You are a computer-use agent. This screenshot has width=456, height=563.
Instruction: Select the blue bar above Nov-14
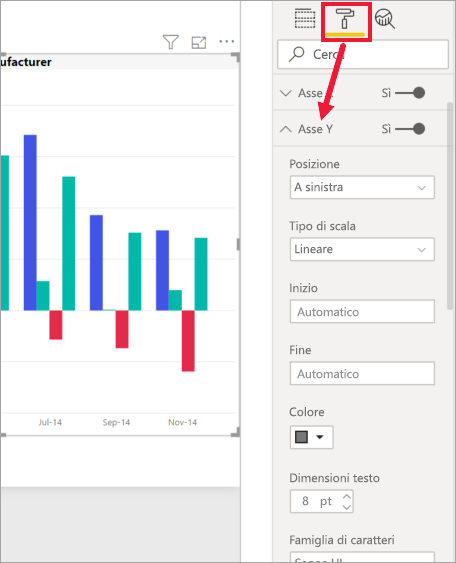(x=162, y=270)
